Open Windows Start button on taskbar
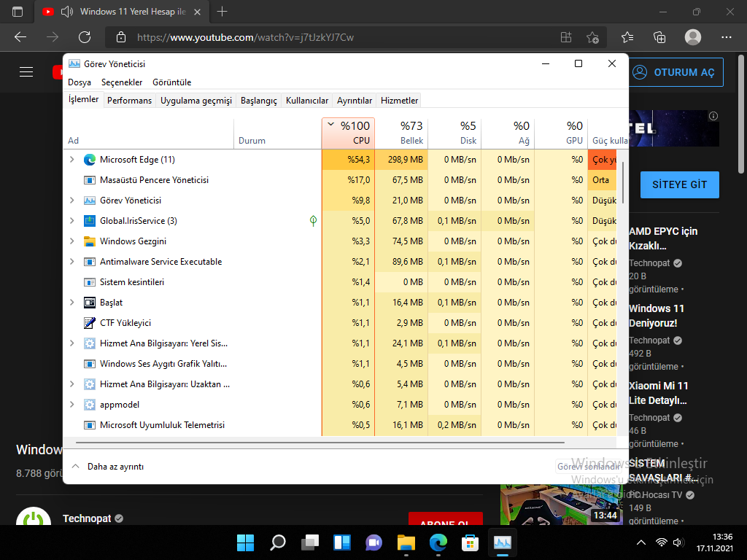This screenshot has width=747, height=560. (246, 542)
